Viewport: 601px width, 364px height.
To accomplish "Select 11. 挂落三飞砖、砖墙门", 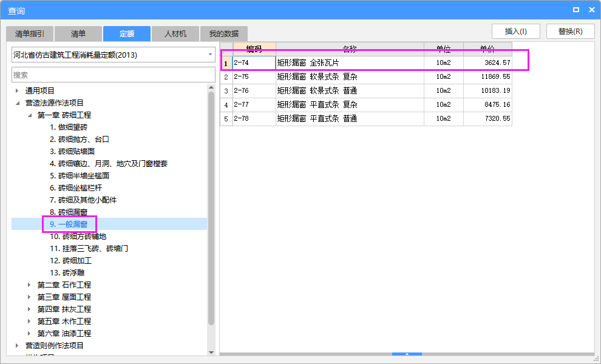I will 89,249.
